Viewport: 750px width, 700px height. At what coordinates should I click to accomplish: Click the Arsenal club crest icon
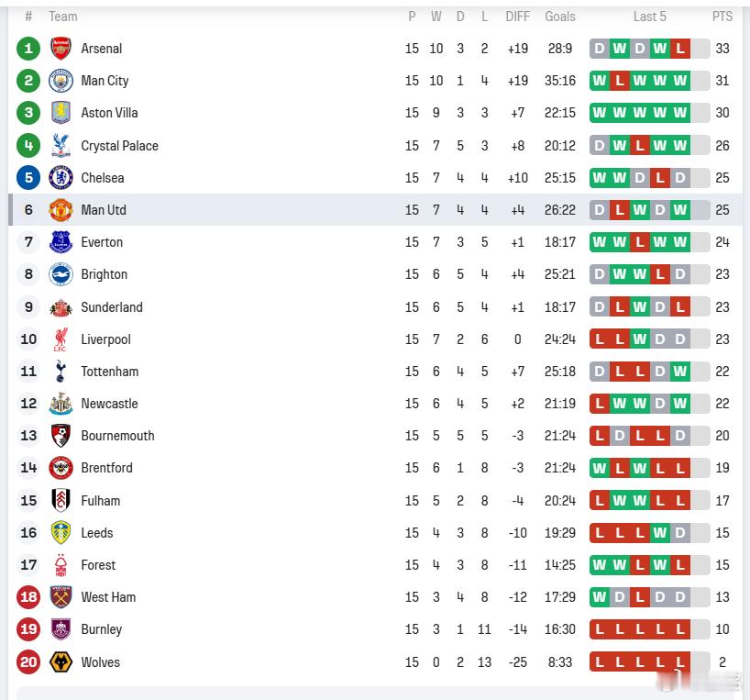click(x=61, y=49)
